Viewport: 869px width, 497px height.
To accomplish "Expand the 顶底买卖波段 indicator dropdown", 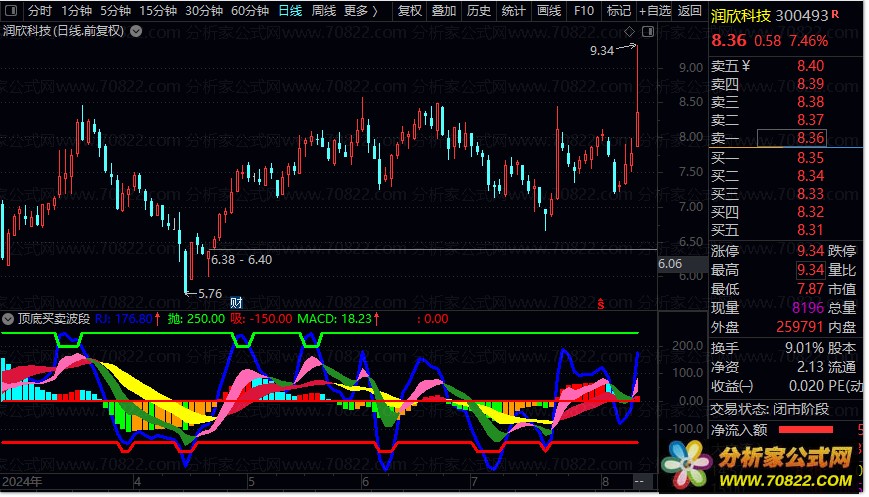I will tap(8, 319).
